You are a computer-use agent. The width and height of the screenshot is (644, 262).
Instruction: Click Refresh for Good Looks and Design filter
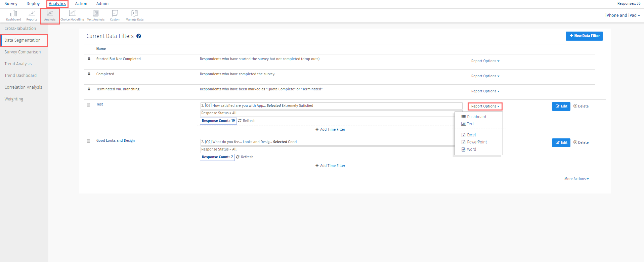tap(245, 157)
